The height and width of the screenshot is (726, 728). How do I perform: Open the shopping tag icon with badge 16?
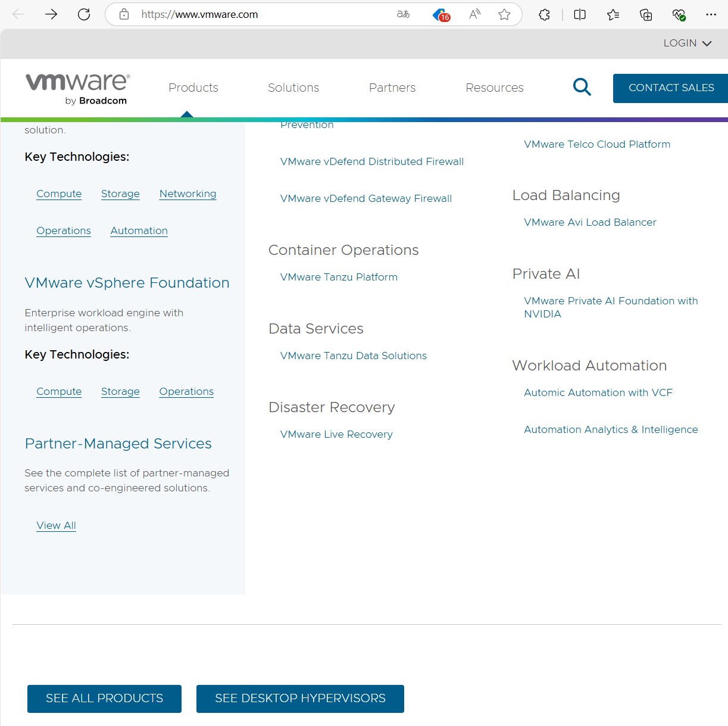point(441,15)
